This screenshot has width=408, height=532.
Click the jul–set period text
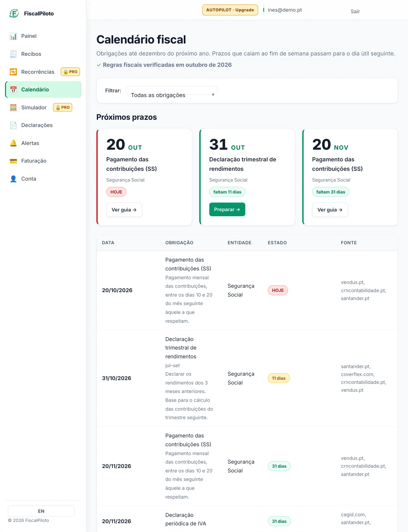pos(173,366)
